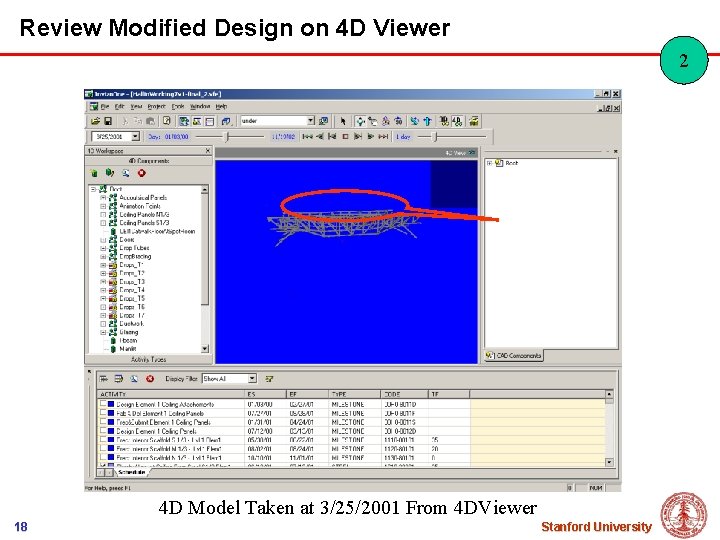Tick checkbox for the 07/31/01 activity row
This screenshot has width=720, height=540.
pos(103,422)
